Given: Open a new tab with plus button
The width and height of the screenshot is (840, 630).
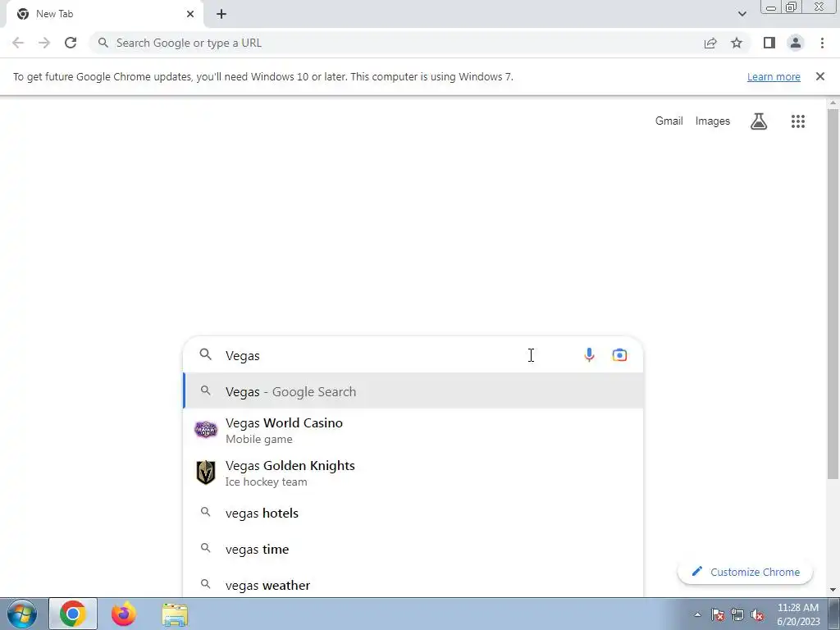Looking at the screenshot, I should click(221, 14).
